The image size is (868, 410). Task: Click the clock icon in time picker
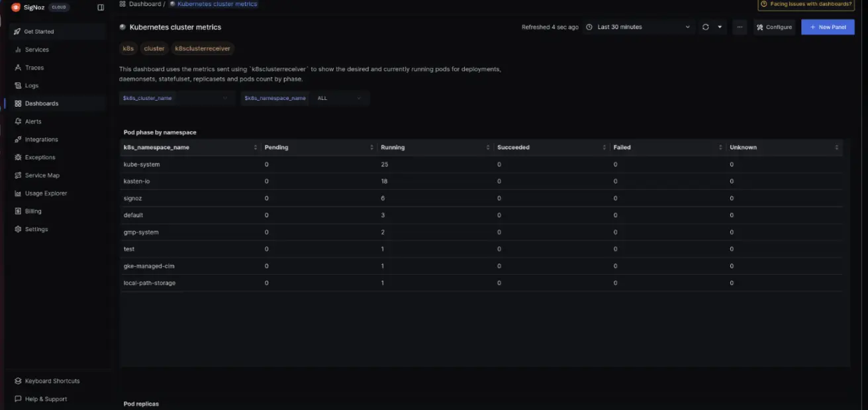(589, 27)
